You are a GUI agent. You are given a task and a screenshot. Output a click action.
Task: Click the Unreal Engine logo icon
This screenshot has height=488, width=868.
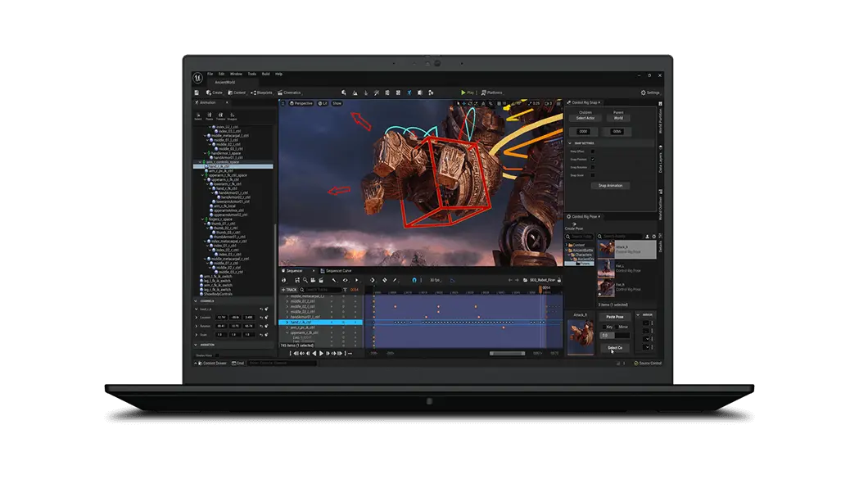click(198, 79)
